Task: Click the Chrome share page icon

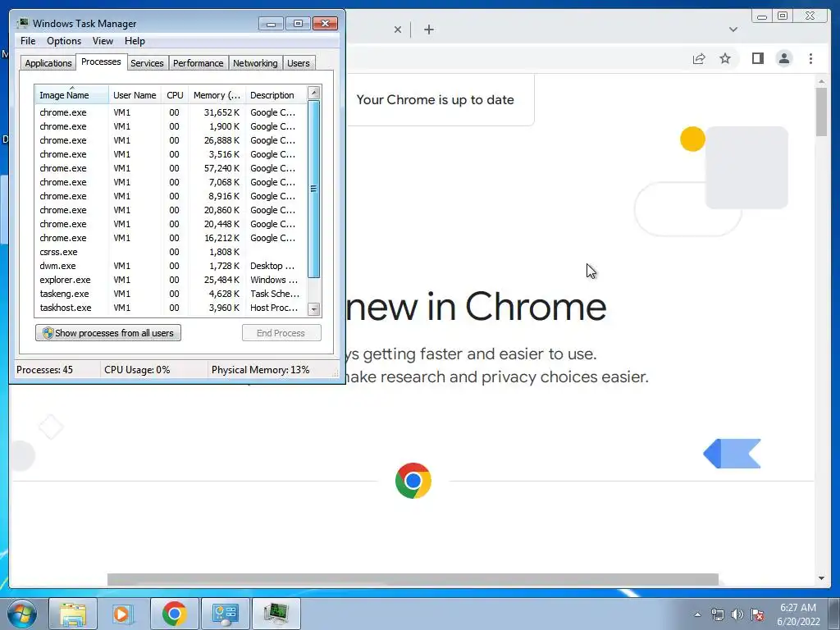Action: pos(699,58)
